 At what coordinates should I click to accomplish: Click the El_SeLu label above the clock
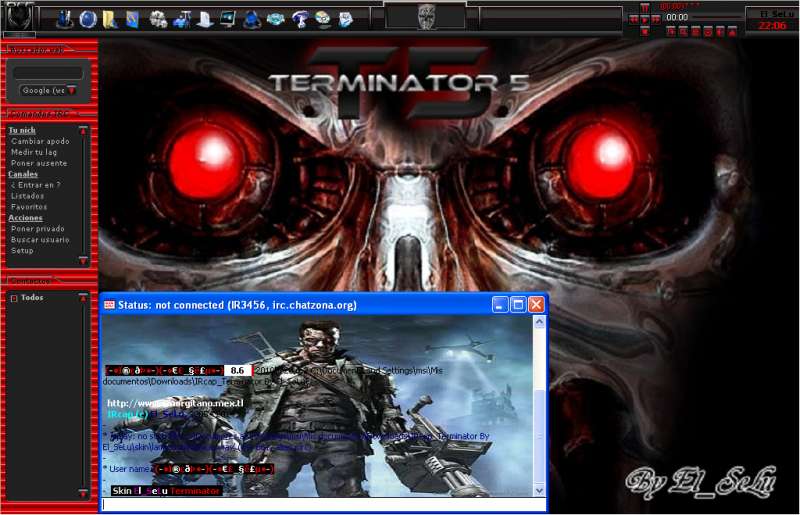776,14
